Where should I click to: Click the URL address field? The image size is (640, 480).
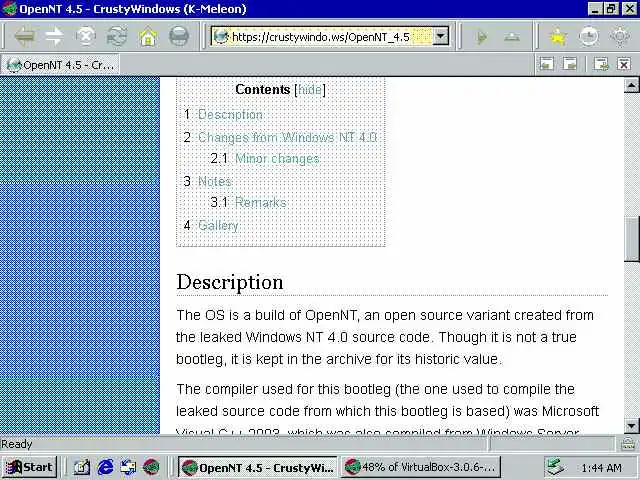pos(321,37)
